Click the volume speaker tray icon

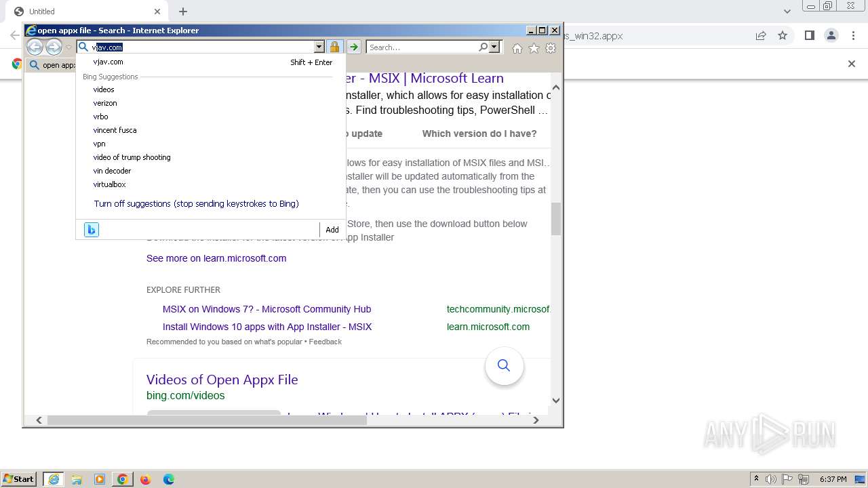pyautogui.click(x=771, y=479)
